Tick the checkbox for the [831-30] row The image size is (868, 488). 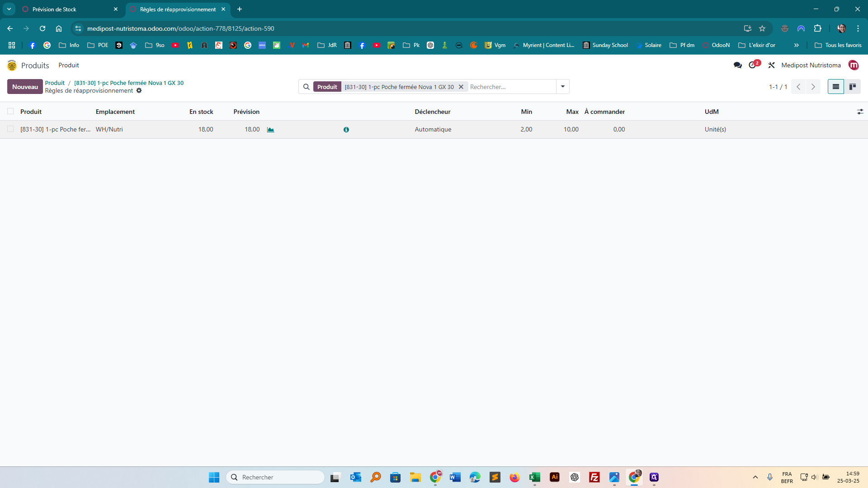pyautogui.click(x=10, y=129)
